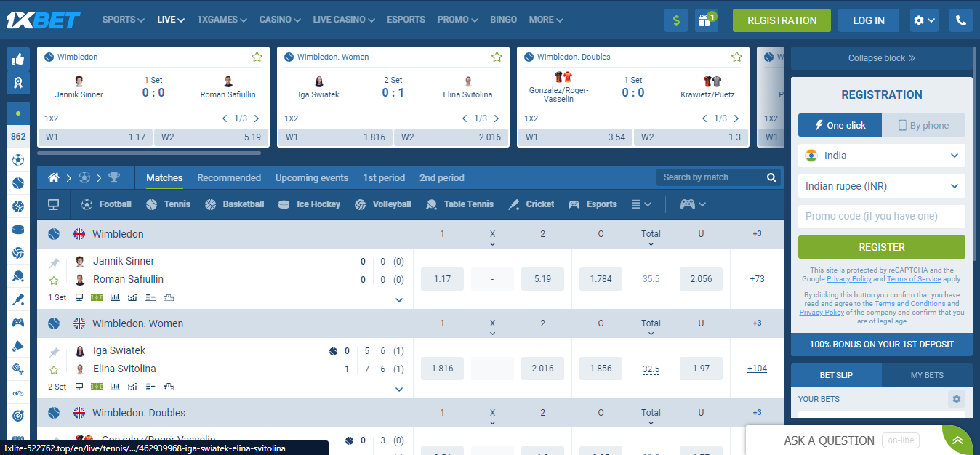Go to next market in Wimbledon. Women card
The image size is (980, 455).
[x=497, y=118]
